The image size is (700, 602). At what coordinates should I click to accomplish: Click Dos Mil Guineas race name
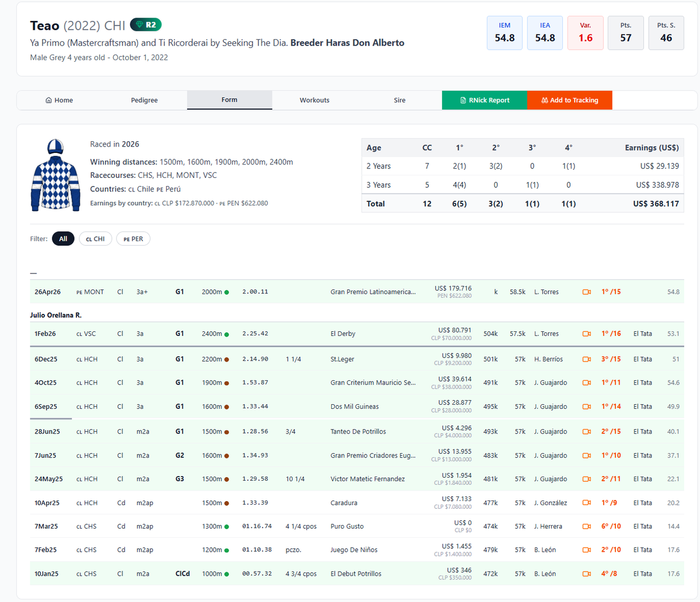coord(355,407)
